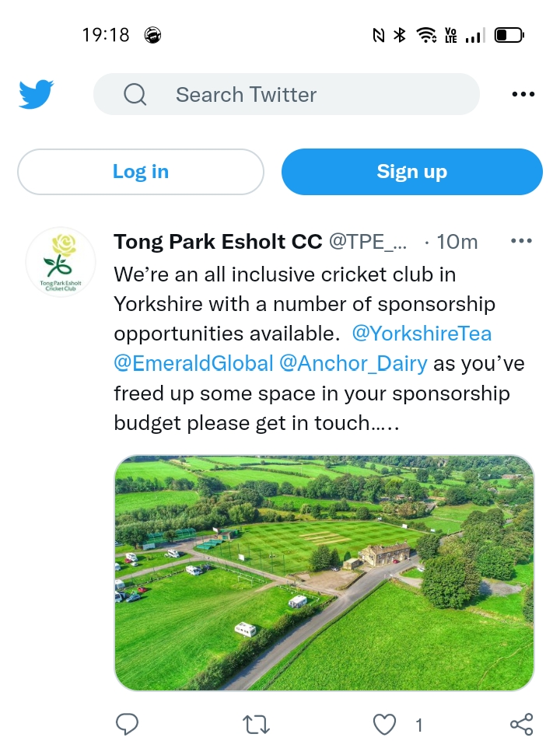560x741 pixels.
Task: Tap the share icon below tweet
Action: pos(521,725)
